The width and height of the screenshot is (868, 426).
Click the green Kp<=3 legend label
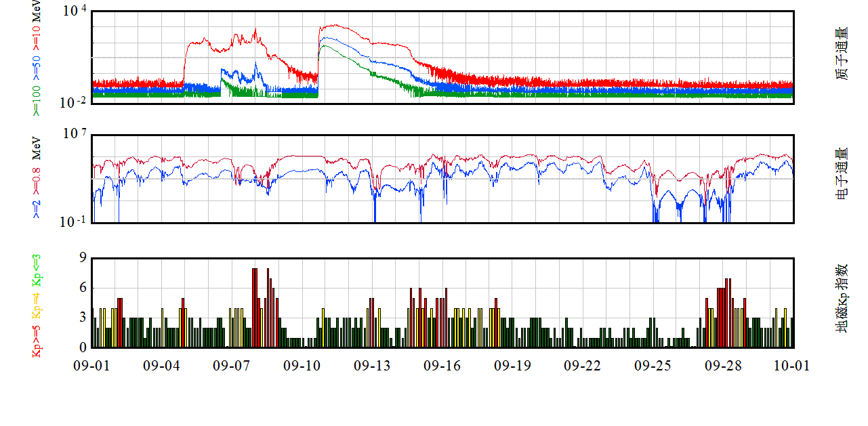tap(37, 269)
